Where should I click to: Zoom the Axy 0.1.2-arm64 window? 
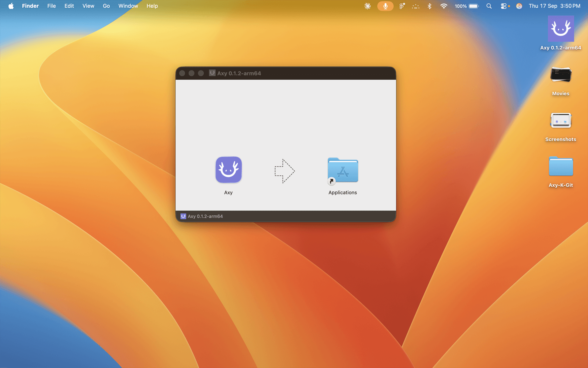point(201,73)
